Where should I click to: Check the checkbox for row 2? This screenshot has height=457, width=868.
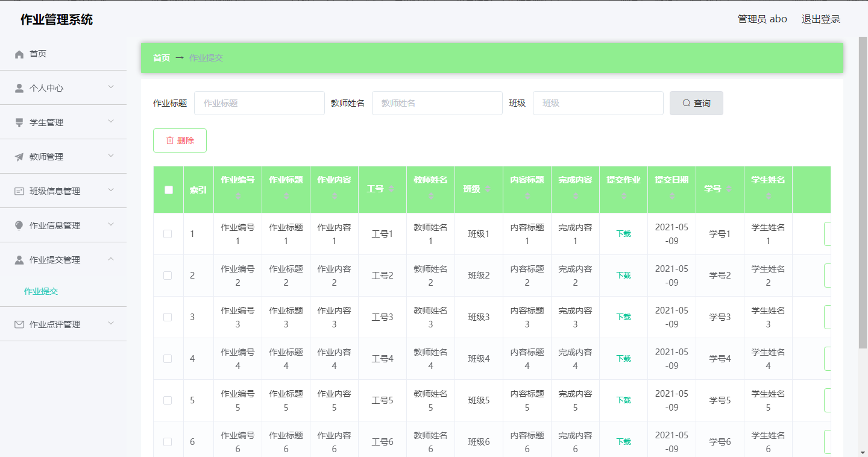coord(168,276)
